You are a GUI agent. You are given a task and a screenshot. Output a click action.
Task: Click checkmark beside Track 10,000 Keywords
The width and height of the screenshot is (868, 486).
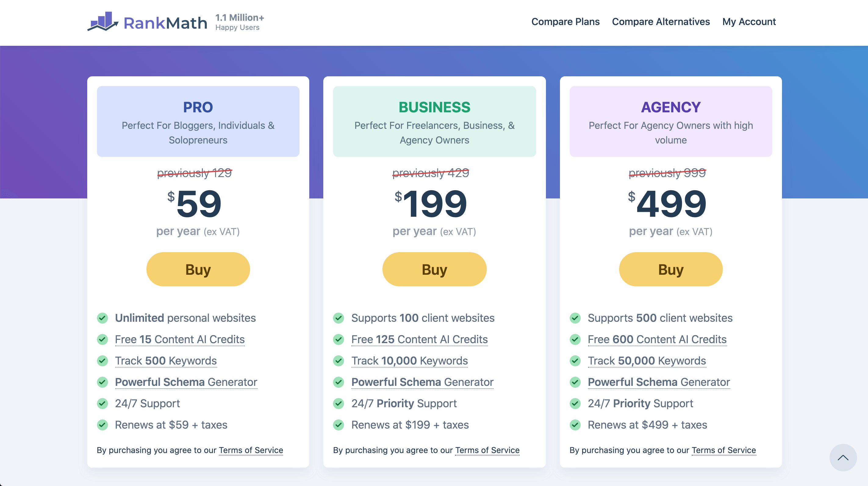coord(339,361)
